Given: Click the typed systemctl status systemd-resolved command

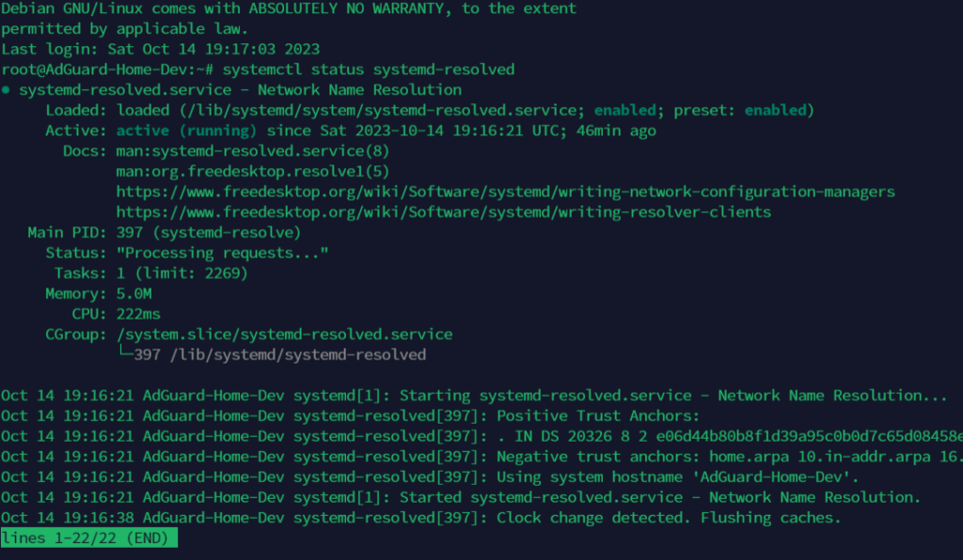Looking at the screenshot, I should [x=369, y=70].
